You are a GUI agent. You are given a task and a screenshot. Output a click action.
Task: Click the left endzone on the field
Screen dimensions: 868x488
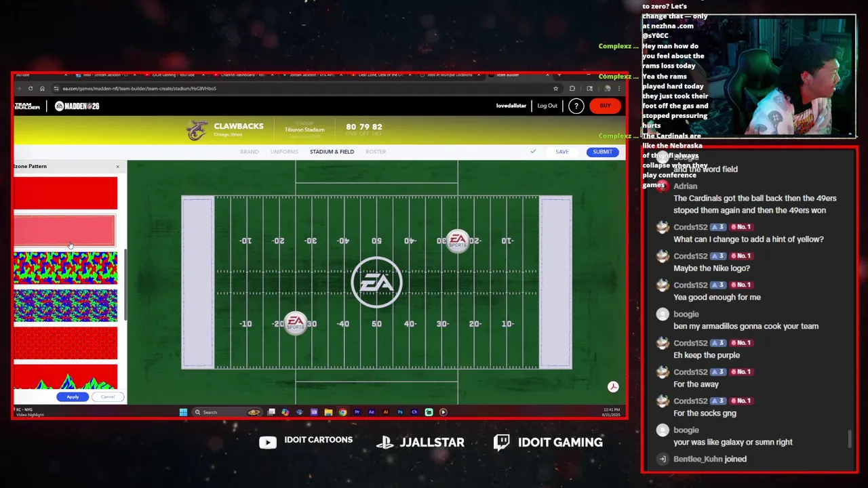click(197, 283)
